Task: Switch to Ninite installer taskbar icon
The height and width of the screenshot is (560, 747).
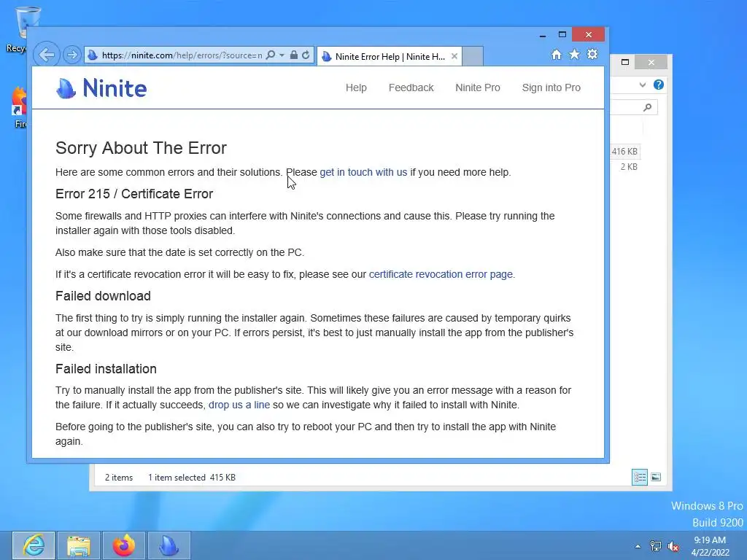Action: (169, 545)
